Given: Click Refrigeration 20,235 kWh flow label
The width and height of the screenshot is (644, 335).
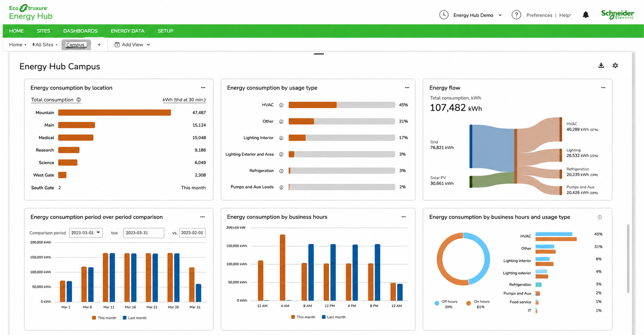Looking at the screenshot, I should [x=582, y=172].
